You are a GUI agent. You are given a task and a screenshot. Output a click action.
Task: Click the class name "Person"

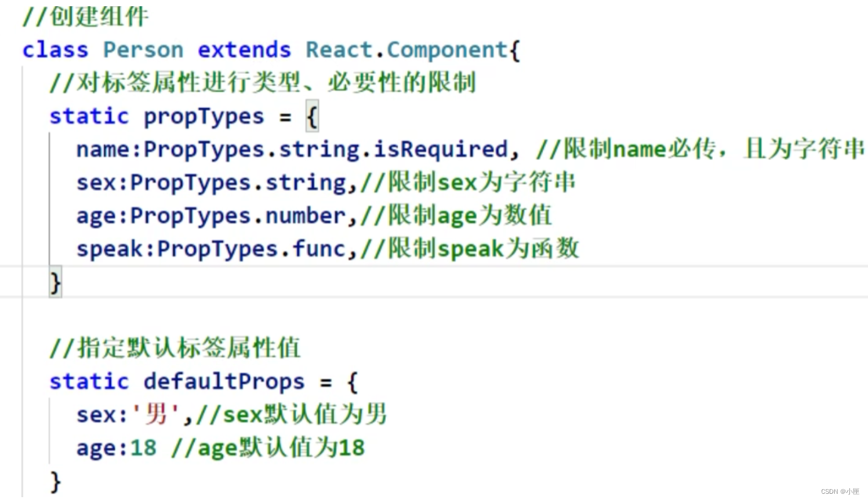coord(143,50)
